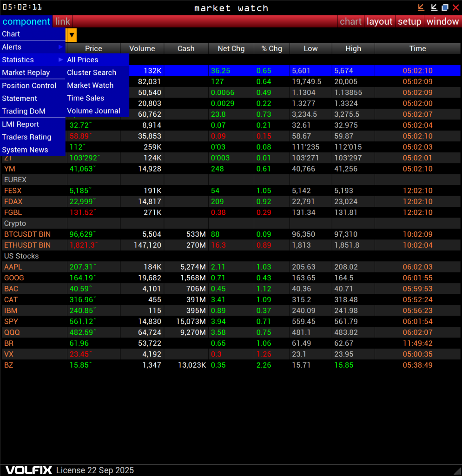Expand the Statistics submenu

click(x=33, y=60)
